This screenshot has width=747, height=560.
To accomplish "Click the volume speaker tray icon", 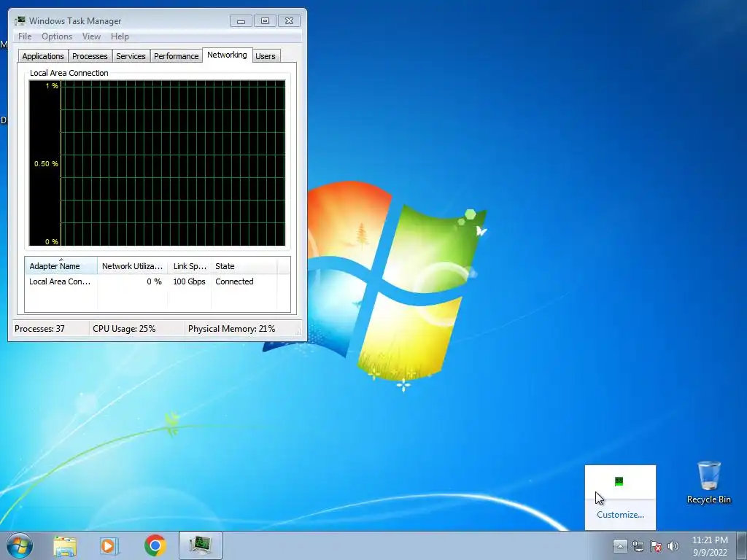I will tap(673, 546).
